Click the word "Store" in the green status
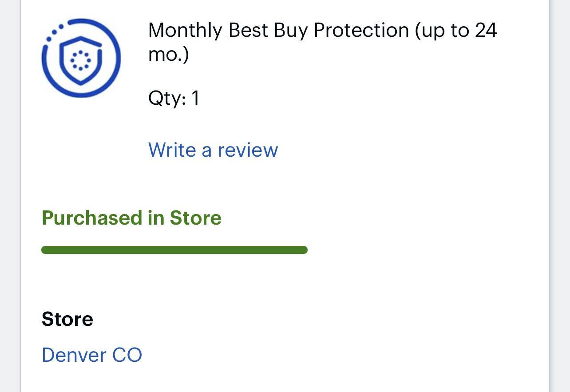Image resolution: width=570 pixels, height=392 pixels. pos(195,218)
